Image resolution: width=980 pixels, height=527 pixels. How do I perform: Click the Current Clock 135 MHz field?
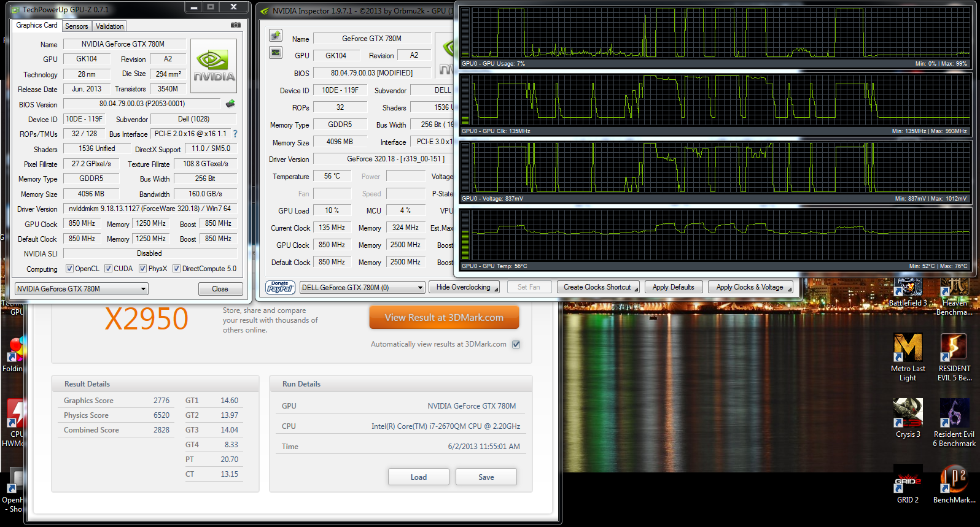point(332,228)
